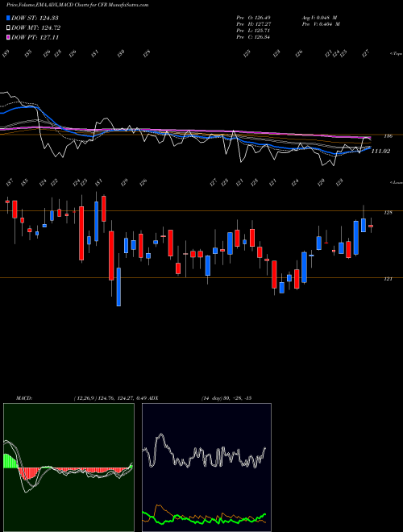Select the 'DOW ST: 124.33' legend text
Image resolution: width=403 pixels, height=532 pixels.
click(x=35, y=18)
